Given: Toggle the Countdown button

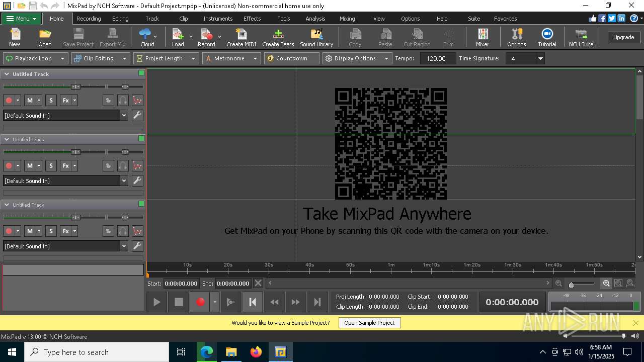Looking at the screenshot, I should pyautogui.click(x=292, y=58).
